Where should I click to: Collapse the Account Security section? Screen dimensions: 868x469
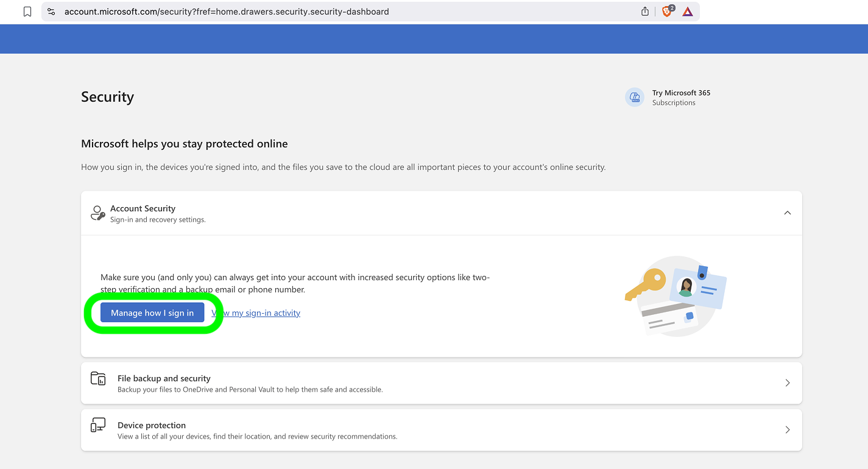[787, 213]
